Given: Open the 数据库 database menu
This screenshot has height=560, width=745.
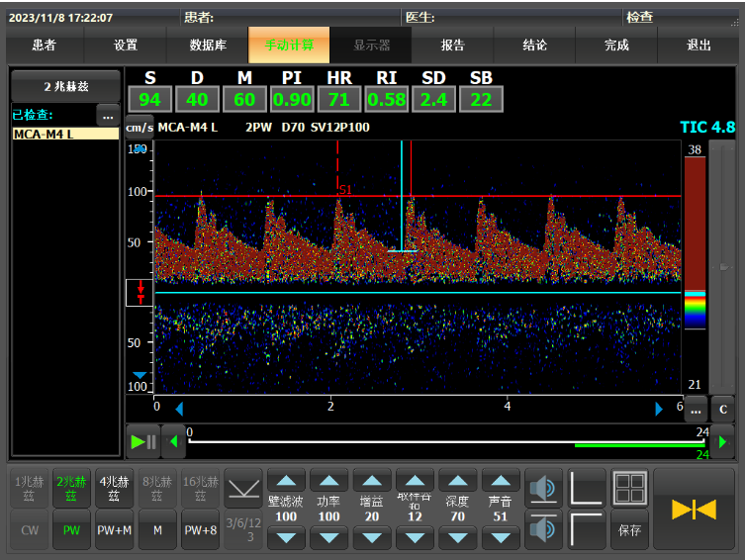Looking at the screenshot, I should click(208, 46).
